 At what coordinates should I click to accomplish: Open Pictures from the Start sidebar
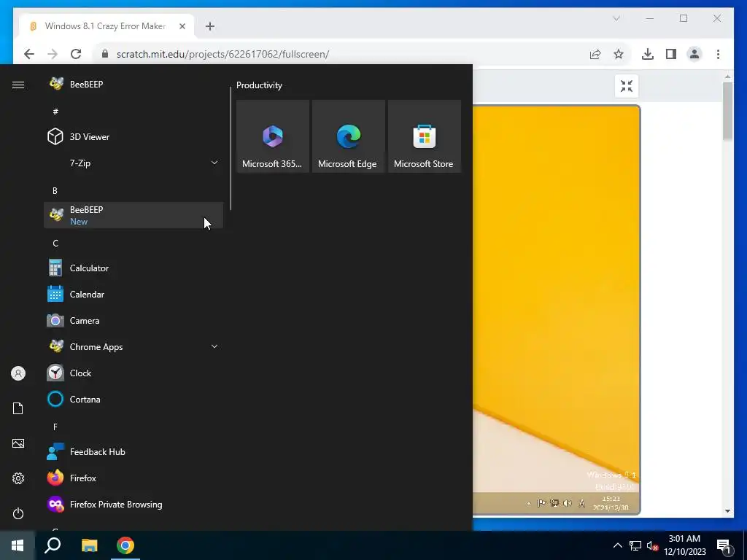pos(18,443)
